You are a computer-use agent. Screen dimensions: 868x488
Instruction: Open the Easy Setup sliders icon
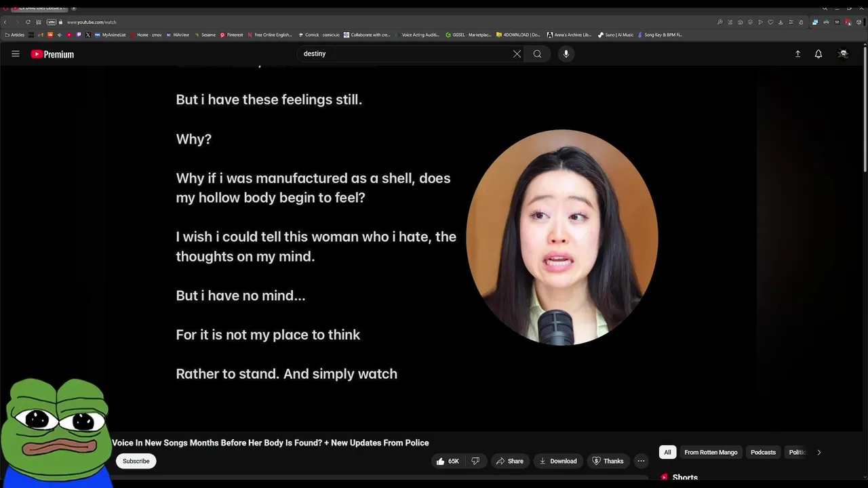click(x=791, y=22)
